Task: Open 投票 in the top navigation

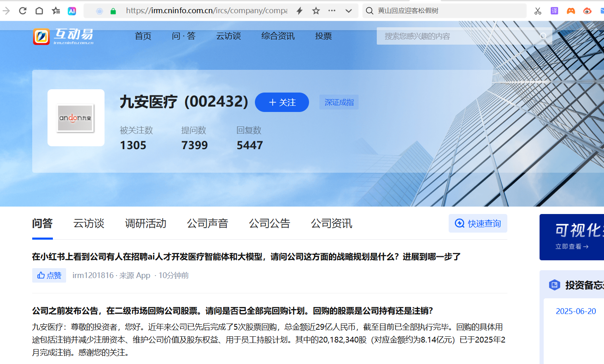Action: 323,36
